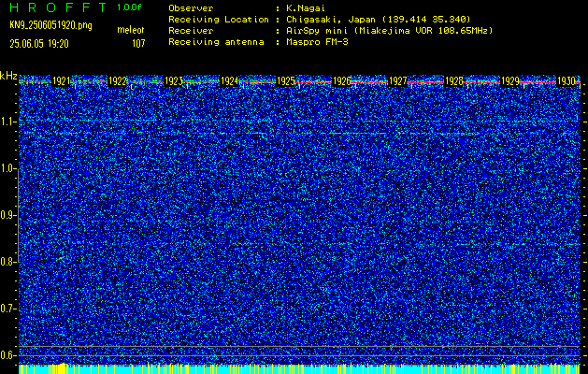Click the 1921 time marker
This screenshot has height=374, width=588.
tap(61, 81)
